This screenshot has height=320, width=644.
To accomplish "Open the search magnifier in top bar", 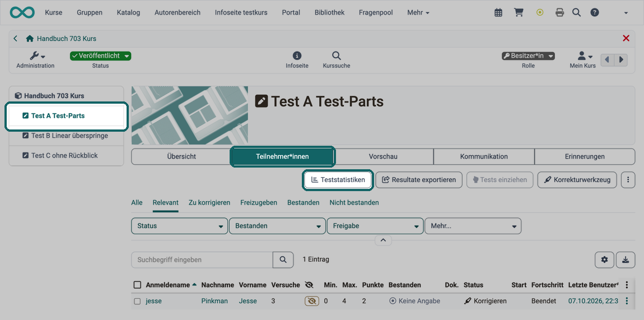I will point(577,13).
